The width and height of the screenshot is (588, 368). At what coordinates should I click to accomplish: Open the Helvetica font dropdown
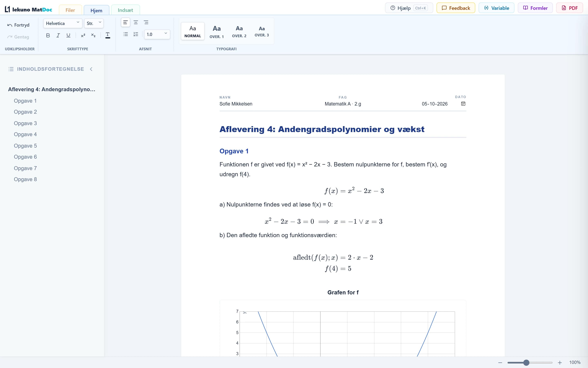[x=63, y=23]
